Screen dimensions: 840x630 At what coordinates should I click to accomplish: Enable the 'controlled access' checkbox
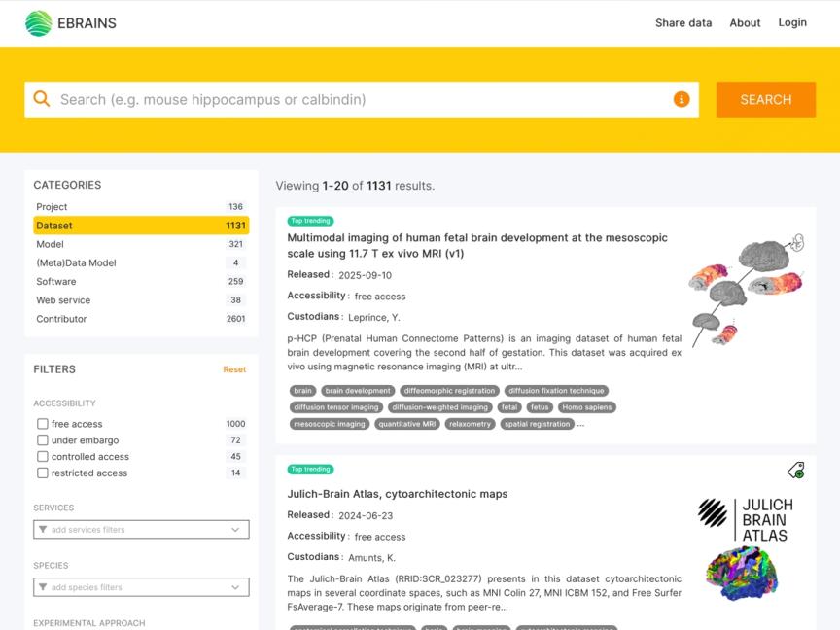coord(42,457)
